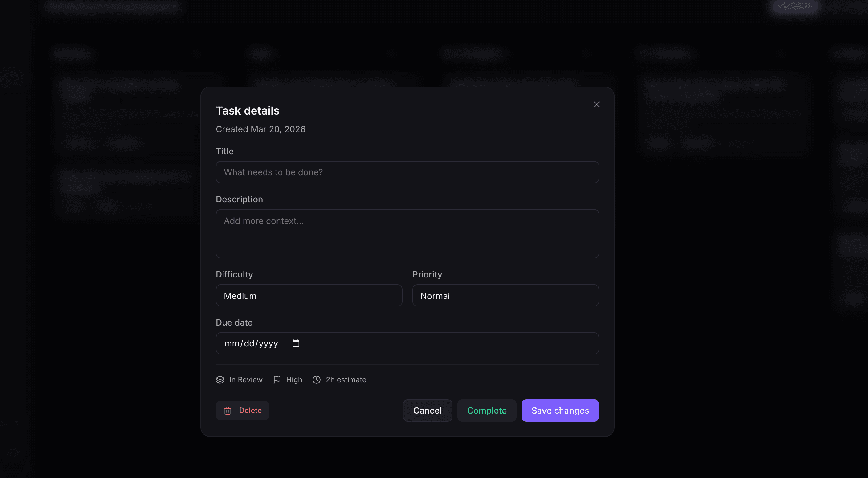Expand the Priority dropdown showing Normal

505,296
